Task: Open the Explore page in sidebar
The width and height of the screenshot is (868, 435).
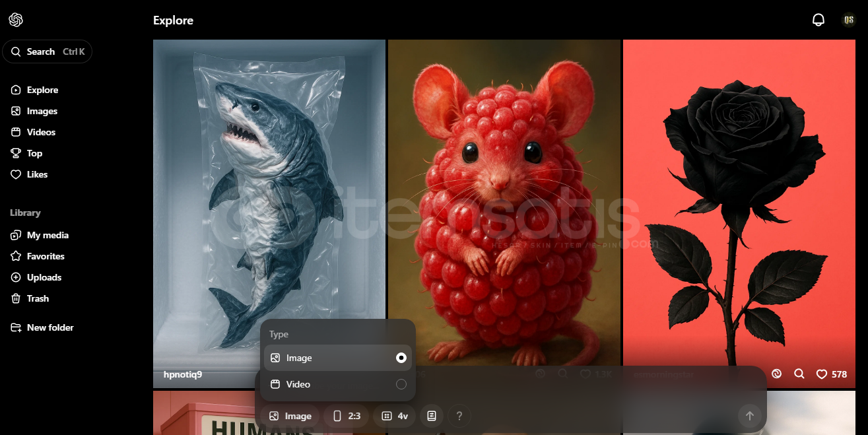Action: [x=42, y=90]
